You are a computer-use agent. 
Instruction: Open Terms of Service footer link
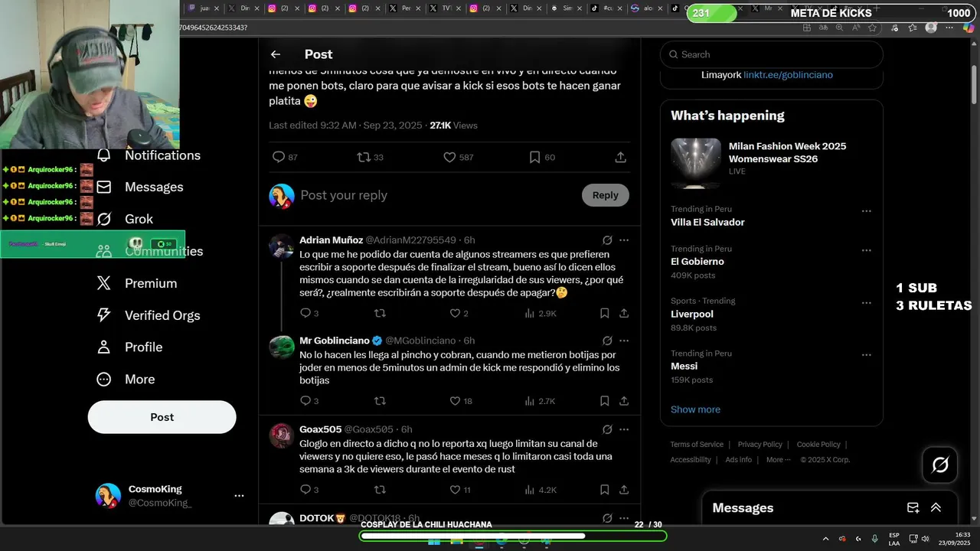697,445
